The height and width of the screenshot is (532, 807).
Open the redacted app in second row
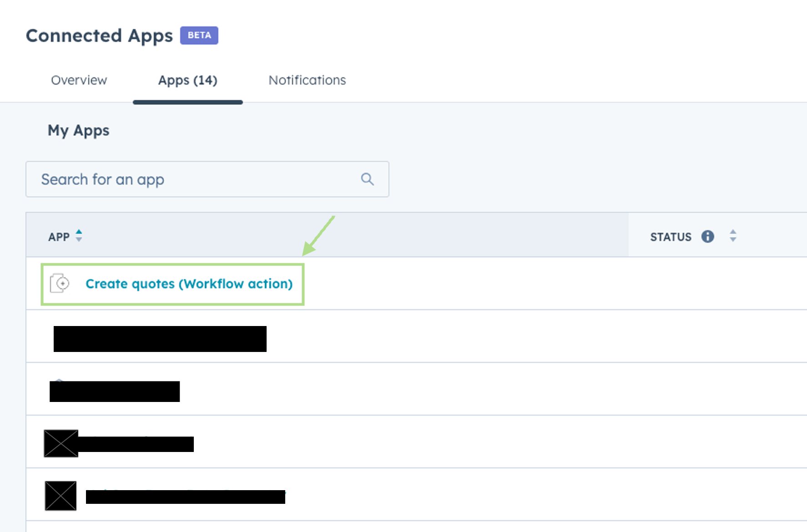(160, 339)
